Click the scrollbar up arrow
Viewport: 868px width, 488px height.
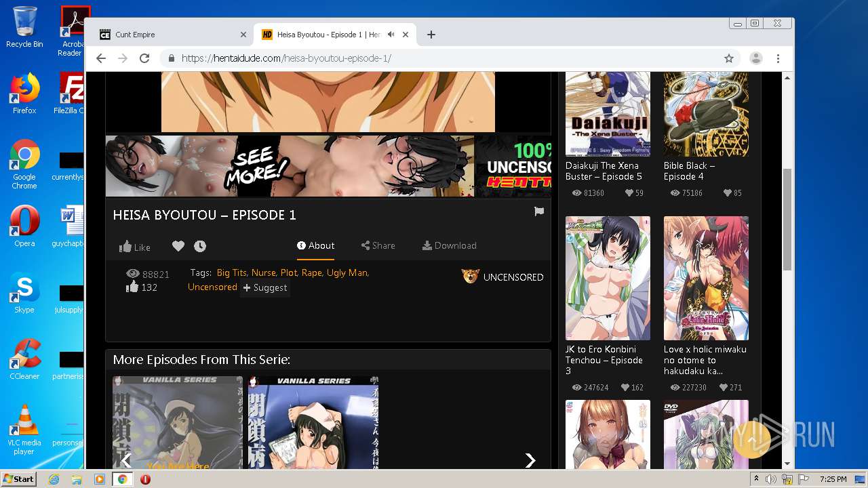pos(787,77)
